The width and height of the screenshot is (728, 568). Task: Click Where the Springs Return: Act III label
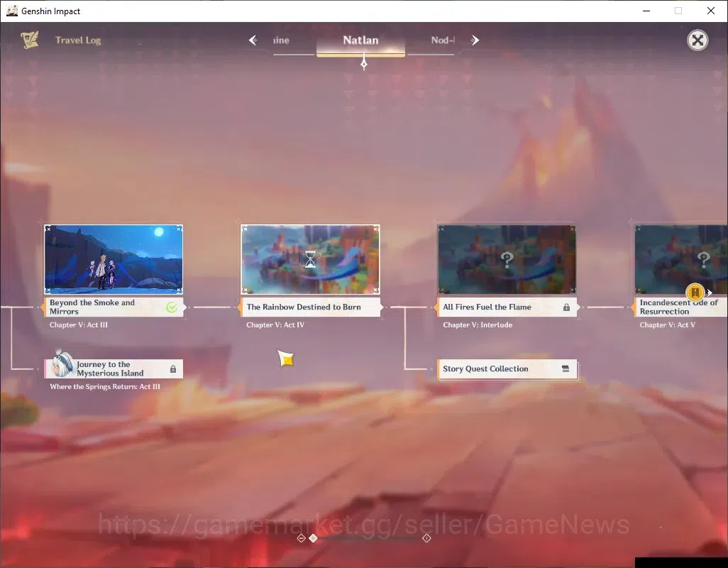(105, 386)
